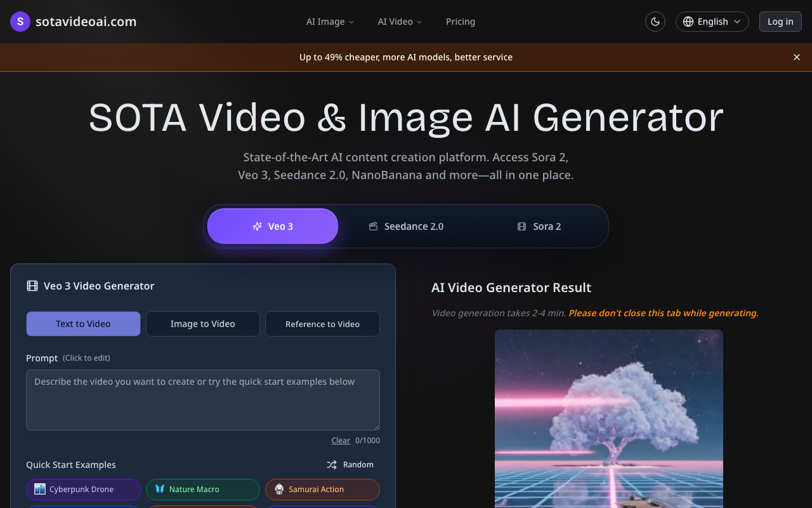
Task: Click the main 'SOTA Video & Image AI Generator' title
Action: pos(406,117)
